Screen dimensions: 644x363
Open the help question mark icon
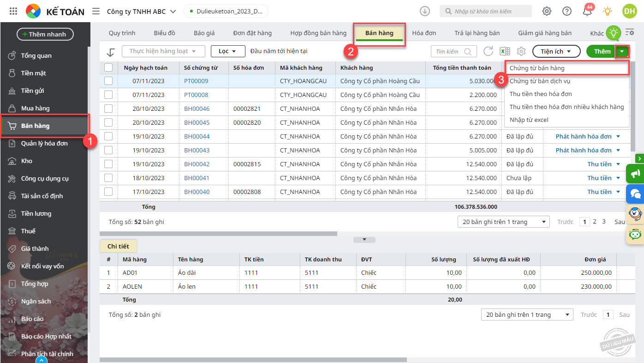click(x=567, y=11)
